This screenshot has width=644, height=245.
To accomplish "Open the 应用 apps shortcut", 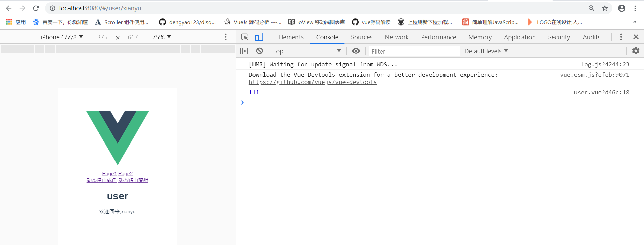I will pyautogui.click(x=16, y=22).
